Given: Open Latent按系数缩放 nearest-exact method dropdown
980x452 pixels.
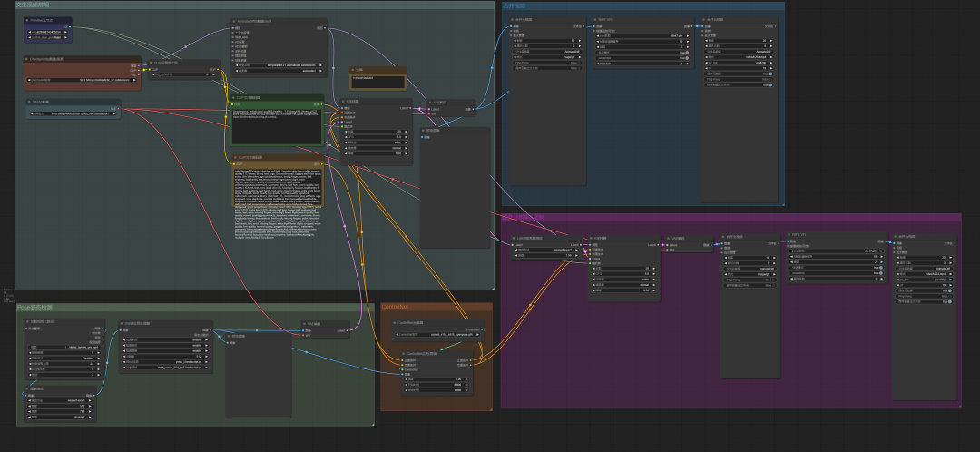Looking at the screenshot, I should 545,250.
